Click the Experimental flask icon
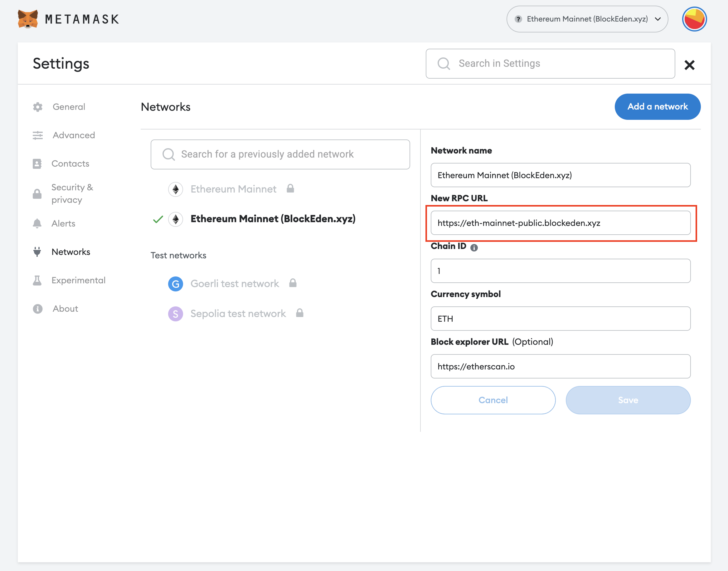Screen dimensions: 728x571 (37, 280)
